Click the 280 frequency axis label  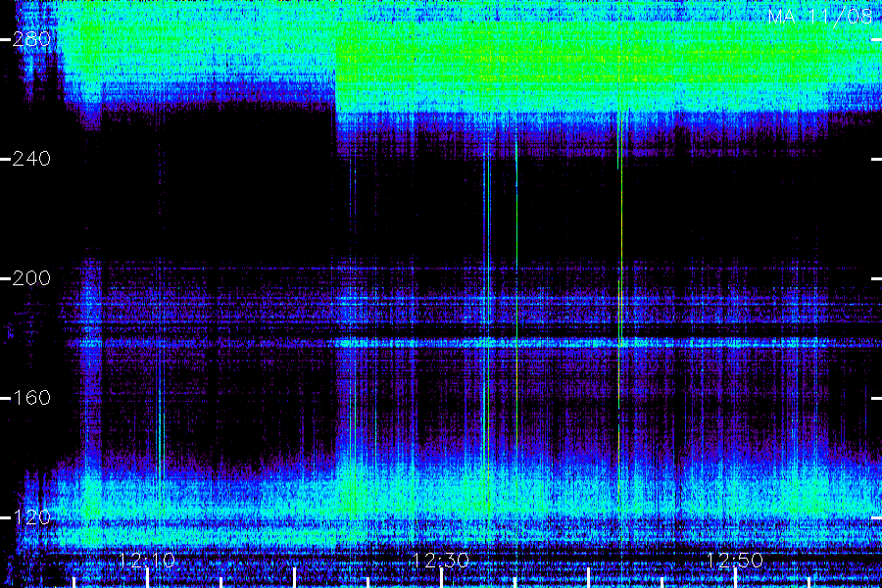pos(31,39)
